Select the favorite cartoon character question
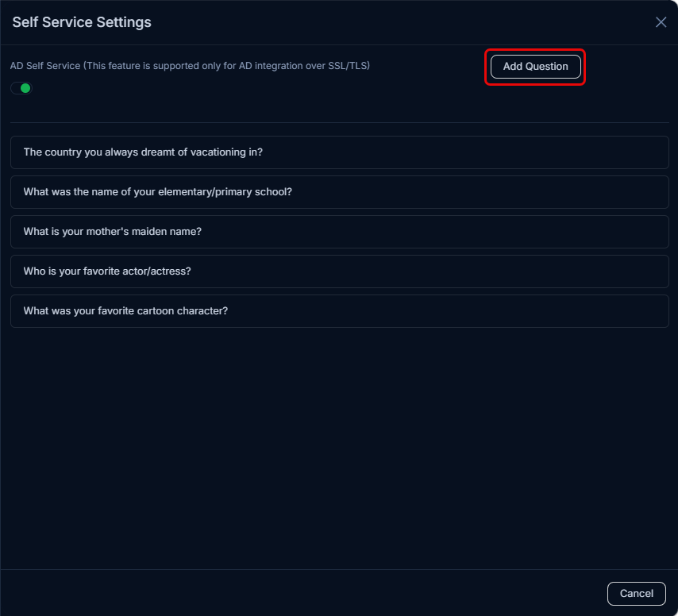This screenshot has height=616, width=678. (340, 311)
